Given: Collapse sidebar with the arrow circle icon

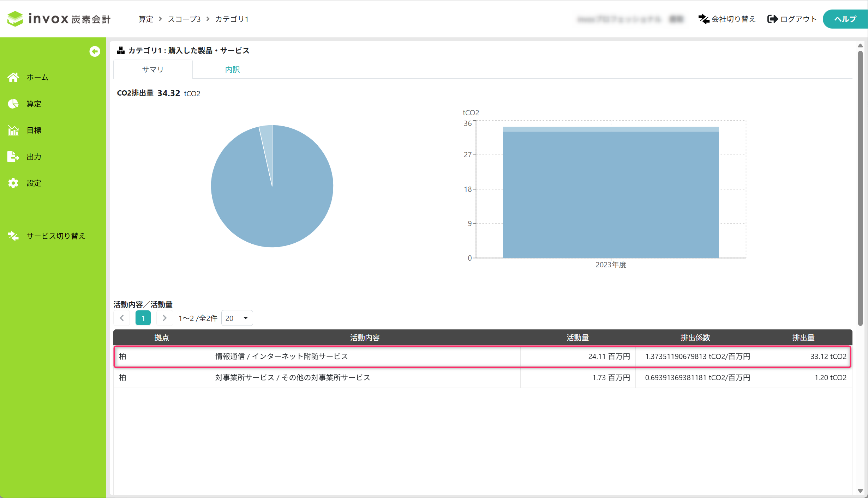Looking at the screenshot, I should (x=95, y=51).
